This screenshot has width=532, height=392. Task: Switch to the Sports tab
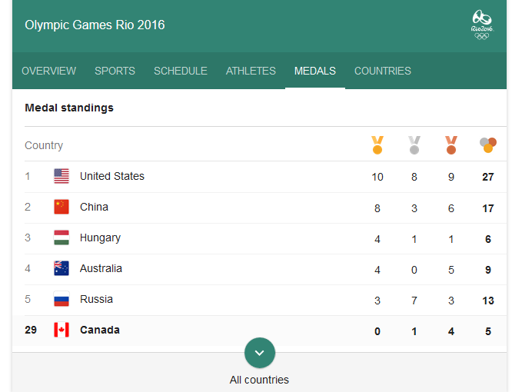click(115, 71)
